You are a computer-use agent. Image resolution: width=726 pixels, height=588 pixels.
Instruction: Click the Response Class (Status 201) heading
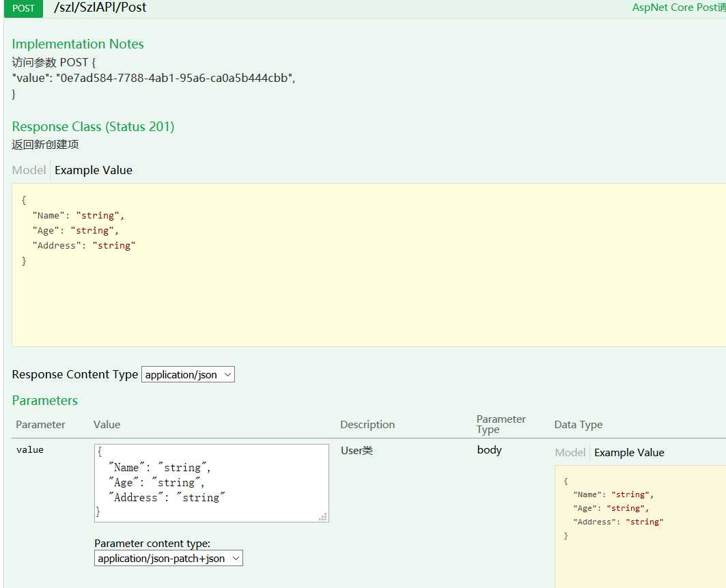93,126
